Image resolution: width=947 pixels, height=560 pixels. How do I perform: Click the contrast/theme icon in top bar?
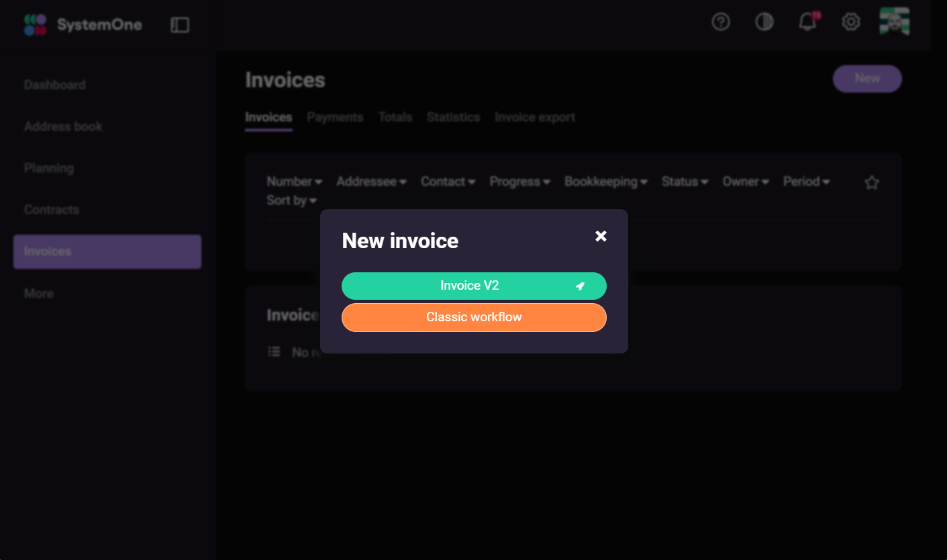[x=764, y=22]
